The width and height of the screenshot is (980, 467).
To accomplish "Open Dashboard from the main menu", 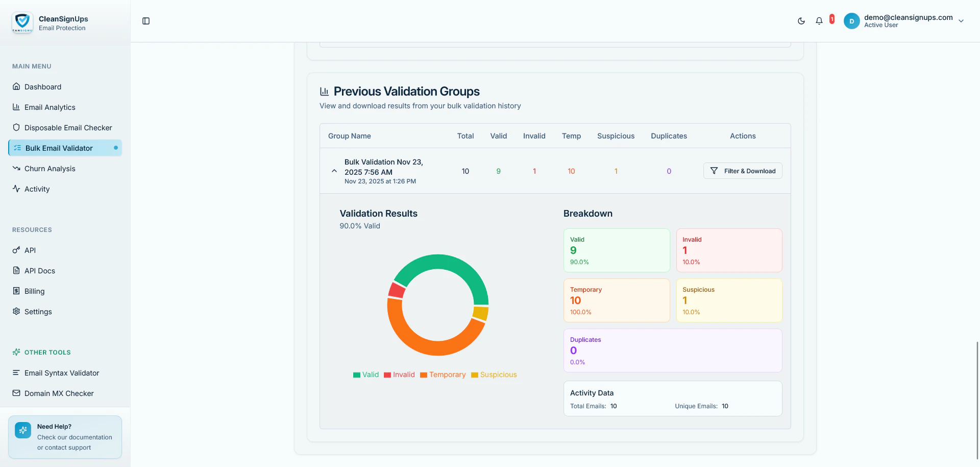I will click(65, 87).
